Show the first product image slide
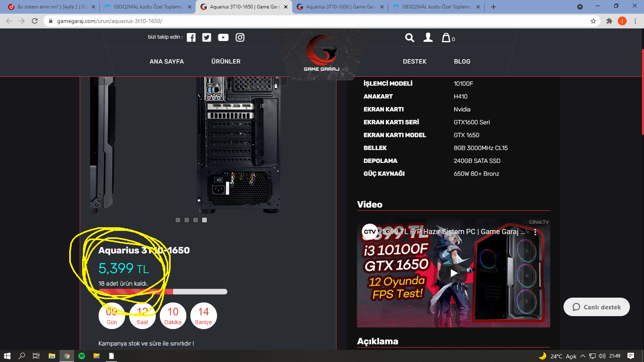 tap(178, 220)
